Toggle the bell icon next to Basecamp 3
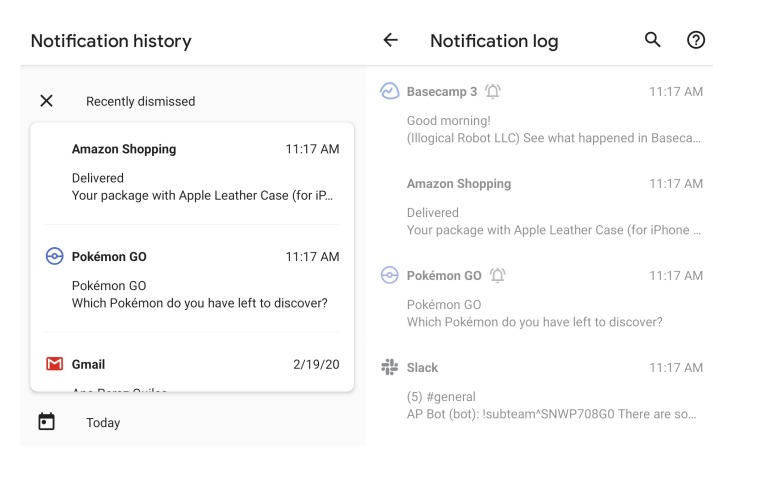780x480 pixels. click(493, 92)
